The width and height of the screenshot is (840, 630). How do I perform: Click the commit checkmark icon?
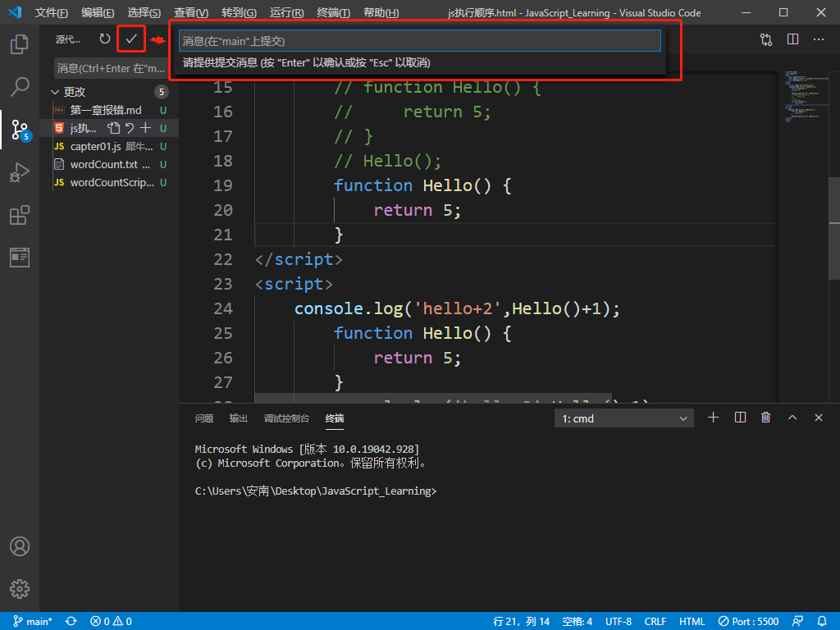130,39
